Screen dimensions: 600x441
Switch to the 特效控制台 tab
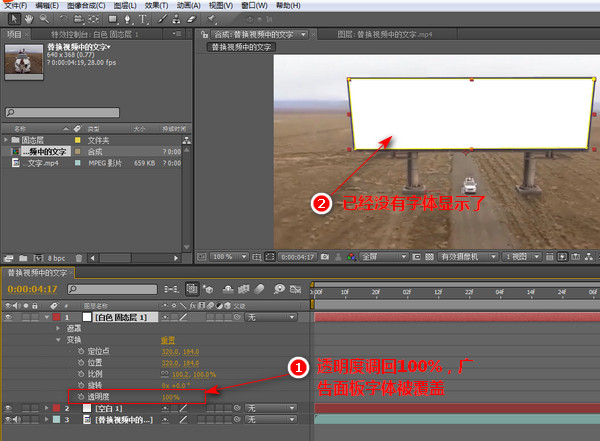click(95, 34)
